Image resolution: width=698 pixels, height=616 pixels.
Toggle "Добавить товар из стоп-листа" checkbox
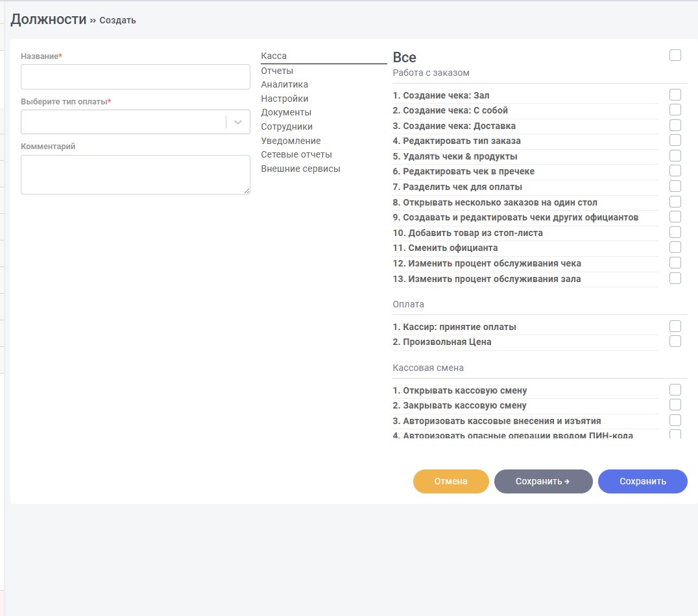pyautogui.click(x=675, y=232)
